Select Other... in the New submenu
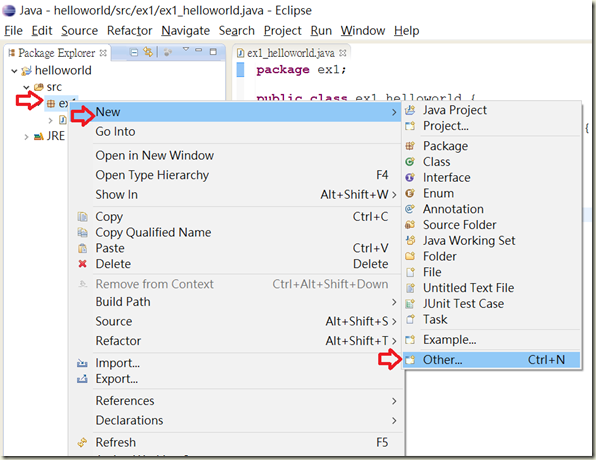Viewport: 596px width, 460px height. coord(492,360)
